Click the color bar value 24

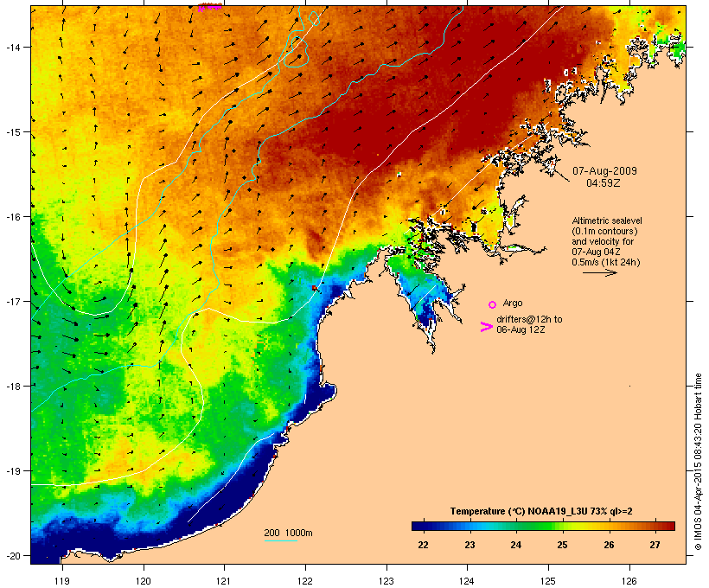[515, 545]
